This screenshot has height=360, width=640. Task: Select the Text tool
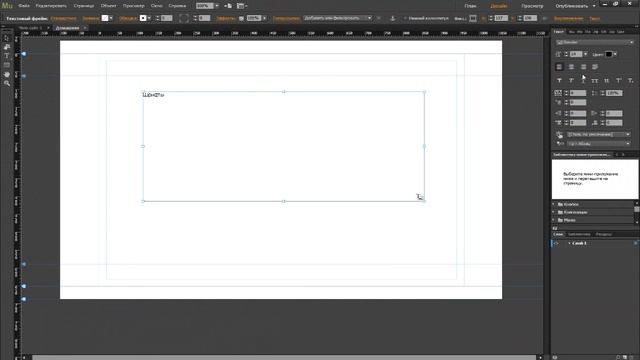pos(7,56)
